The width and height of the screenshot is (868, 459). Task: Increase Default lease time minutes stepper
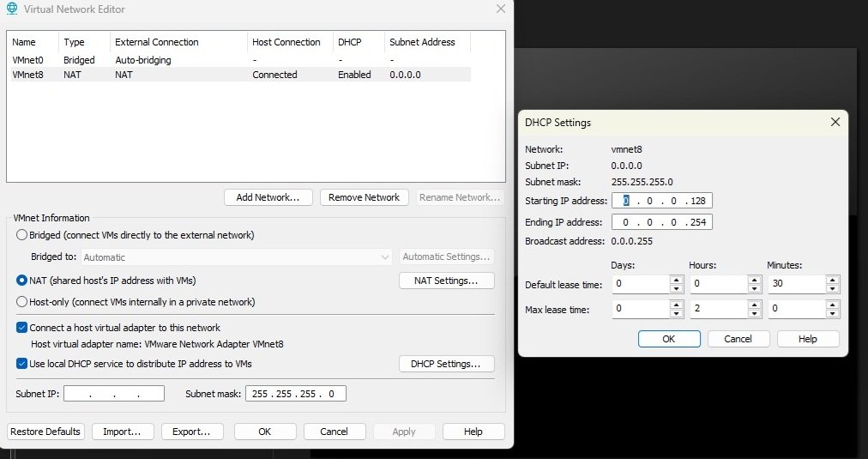[834, 280]
